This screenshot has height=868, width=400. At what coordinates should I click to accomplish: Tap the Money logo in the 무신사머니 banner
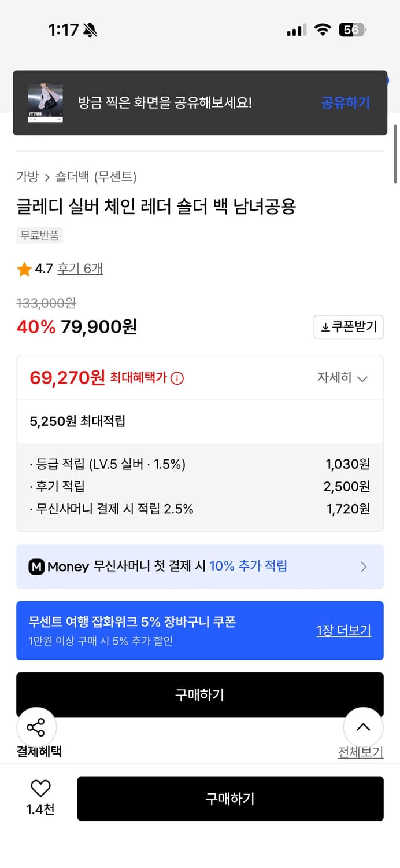point(36,567)
